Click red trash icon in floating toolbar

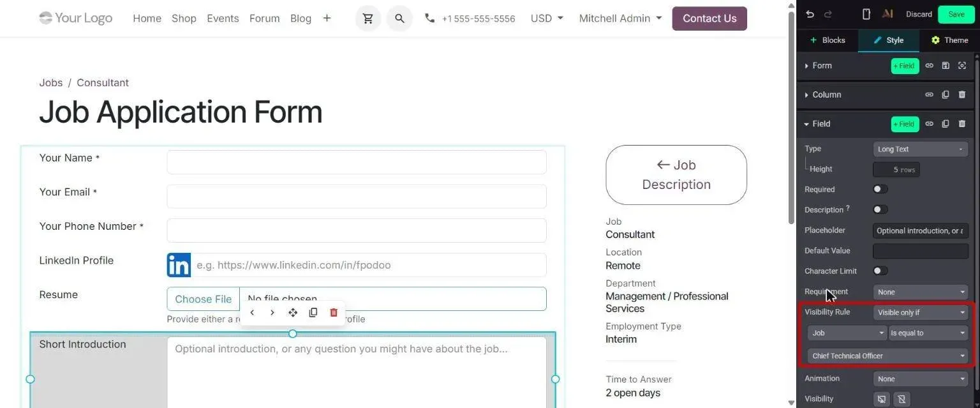(334, 313)
